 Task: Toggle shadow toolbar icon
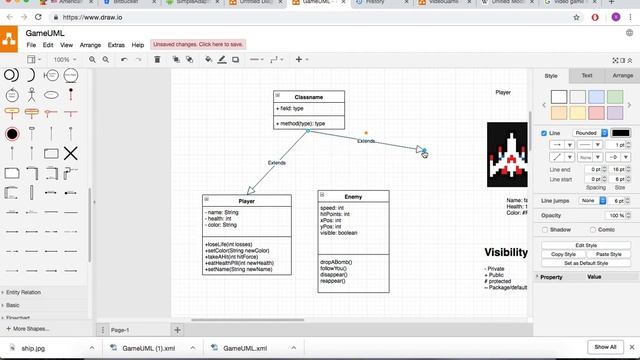point(236,60)
